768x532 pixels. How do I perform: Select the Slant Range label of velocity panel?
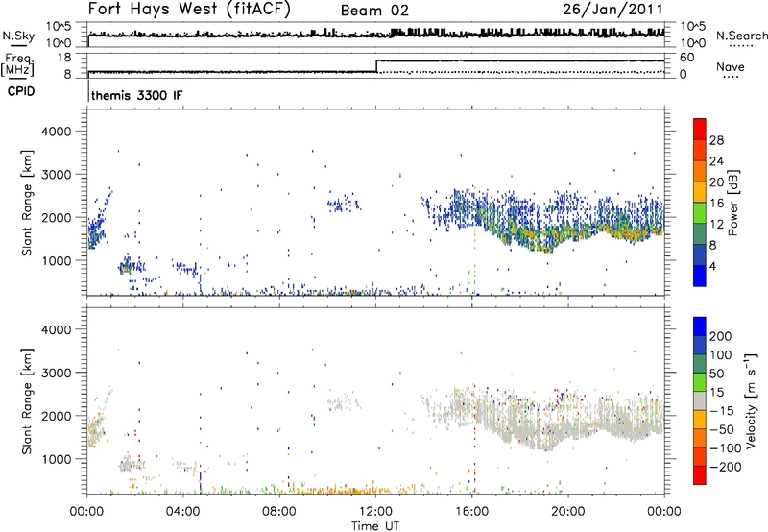(27, 401)
